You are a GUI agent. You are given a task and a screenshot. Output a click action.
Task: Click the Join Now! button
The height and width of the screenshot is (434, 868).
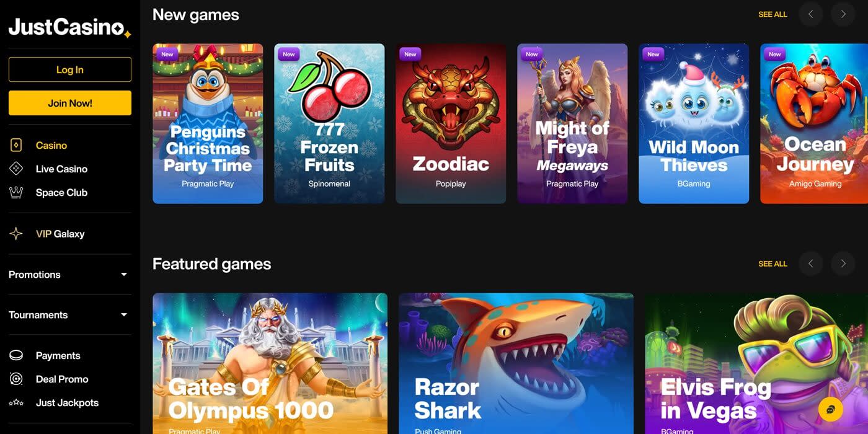click(x=70, y=103)
